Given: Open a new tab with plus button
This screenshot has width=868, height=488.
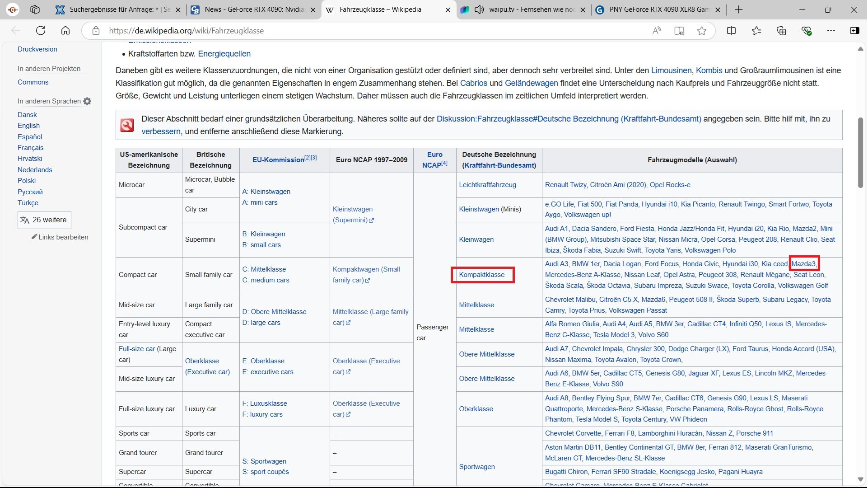Looking at the screenshot, I should tap(738, 9).
